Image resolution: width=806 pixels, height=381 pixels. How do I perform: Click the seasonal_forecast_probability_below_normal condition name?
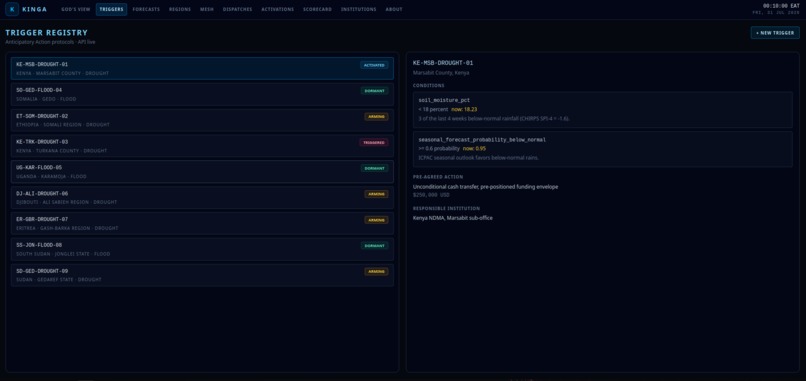pyautogui.click(x=482, y=139)
